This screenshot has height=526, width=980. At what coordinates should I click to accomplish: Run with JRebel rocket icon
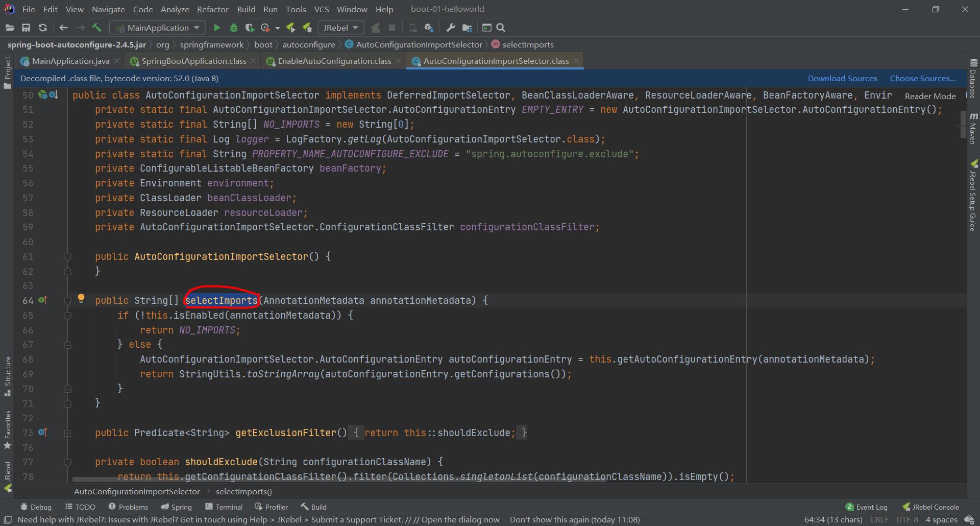(x=290, y=28)
